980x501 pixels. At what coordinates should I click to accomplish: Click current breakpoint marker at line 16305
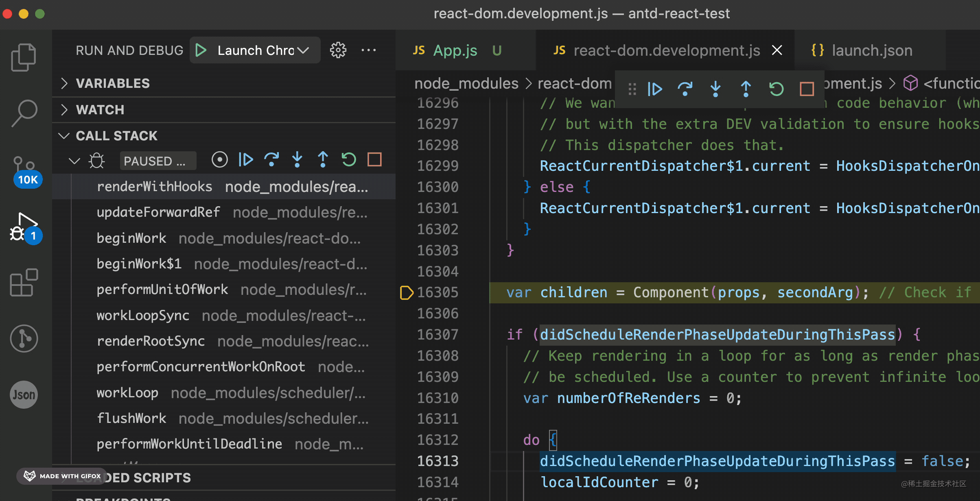coord(406,292)
